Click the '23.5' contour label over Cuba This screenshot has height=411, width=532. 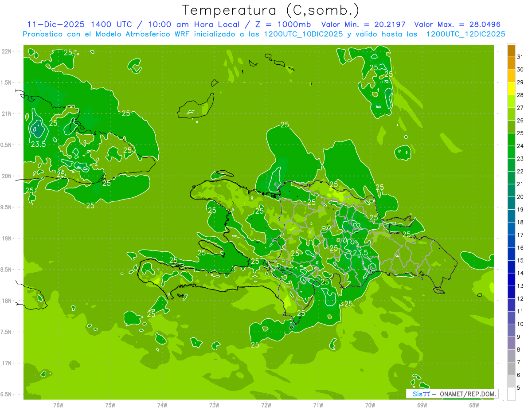point(39,144)
